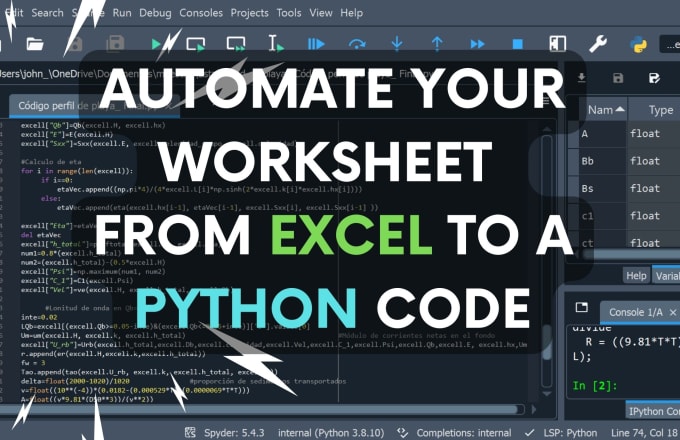Run the file with green play icon
680x440 pixels.
coord(157,44)
